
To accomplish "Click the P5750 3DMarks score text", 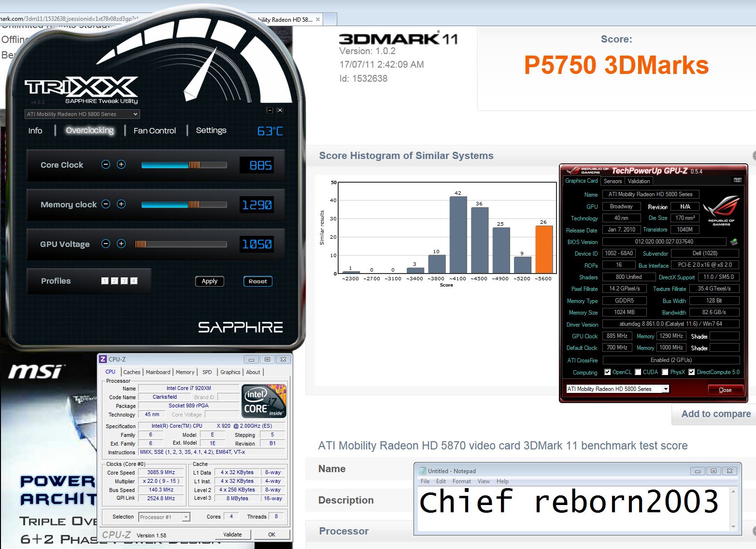I will click(616, 65).
